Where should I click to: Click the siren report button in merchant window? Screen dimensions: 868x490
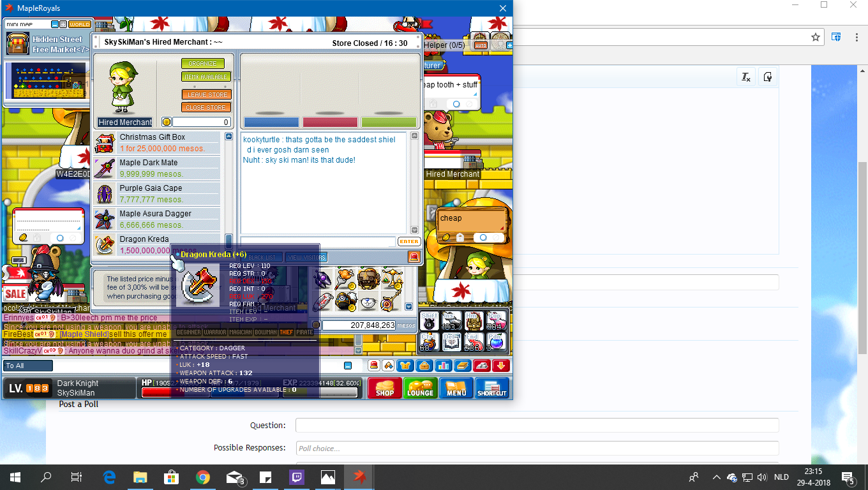[x=414, y=257]
